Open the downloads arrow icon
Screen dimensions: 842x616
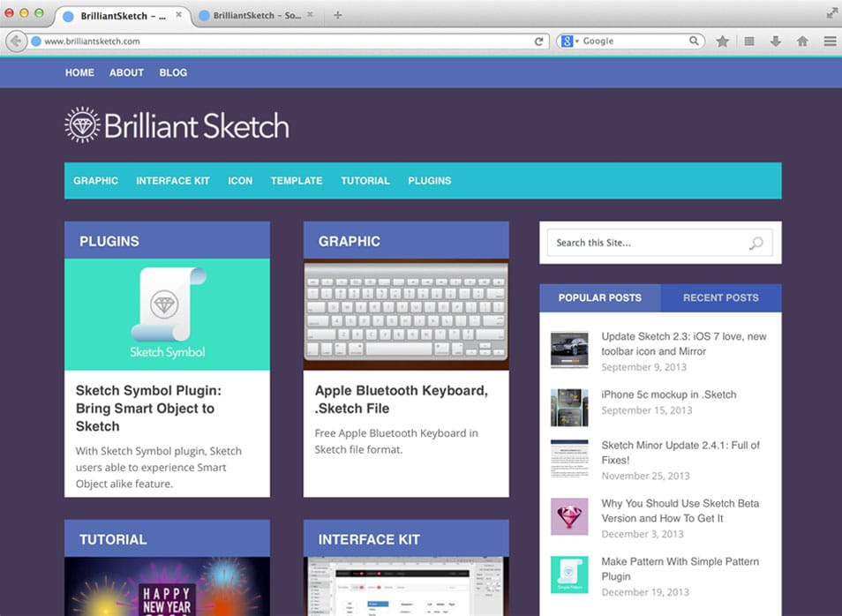tap(776, 41)
